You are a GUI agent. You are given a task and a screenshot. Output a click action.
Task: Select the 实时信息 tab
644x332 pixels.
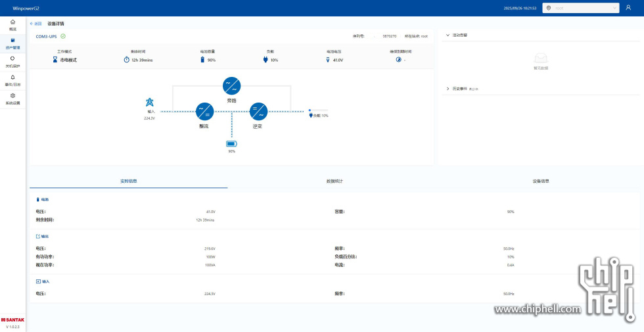[x=129, y=181]
